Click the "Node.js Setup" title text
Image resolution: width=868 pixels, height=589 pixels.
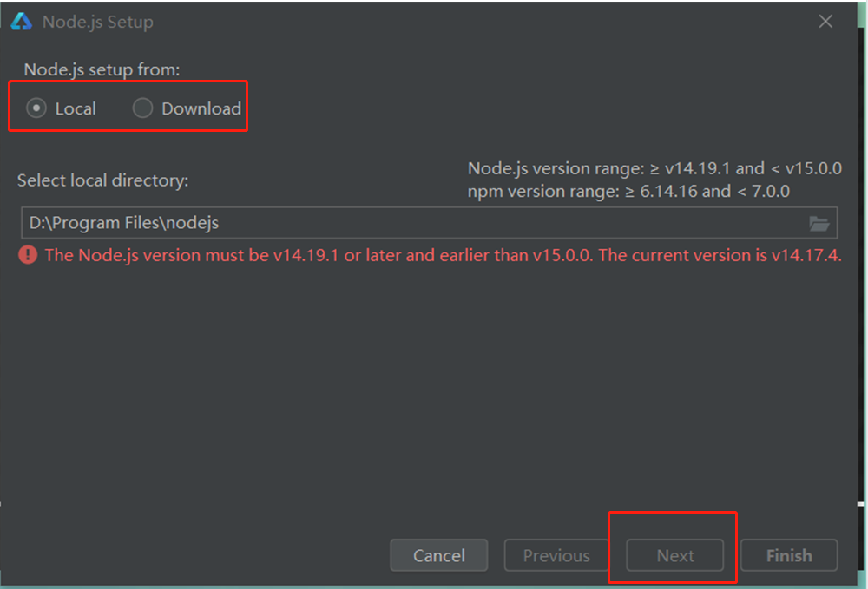point(98,22)
